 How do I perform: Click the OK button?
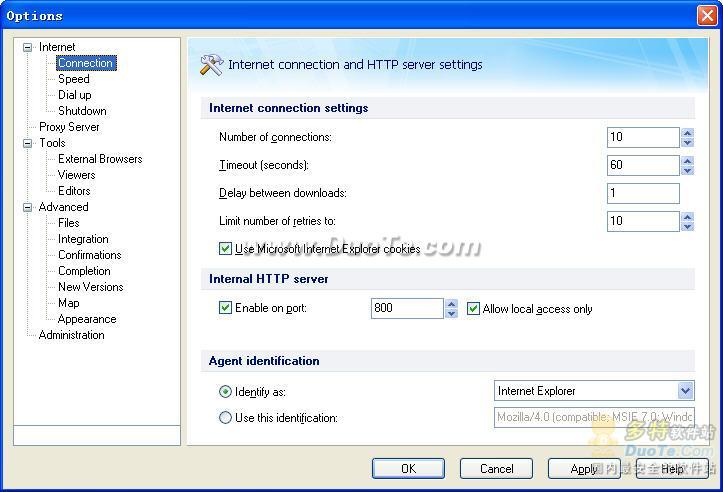[x=409, y=469]
